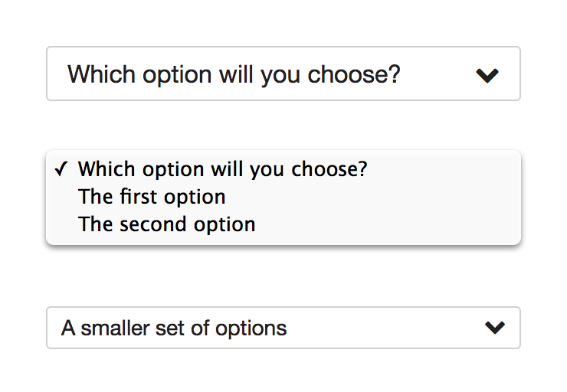Pick the middle entry in the open options list
Viewport: 567px width, 392px height.
click(152, 197)
